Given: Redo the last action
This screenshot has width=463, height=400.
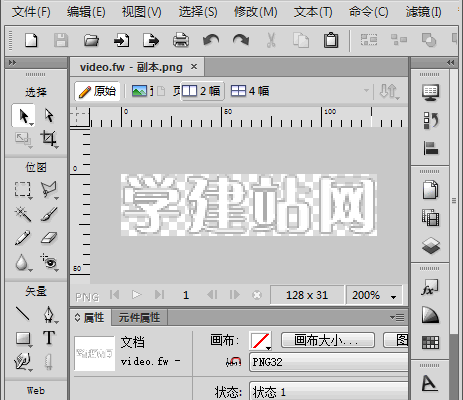Looking at the screenshot, I should click(x=241, y=40).
